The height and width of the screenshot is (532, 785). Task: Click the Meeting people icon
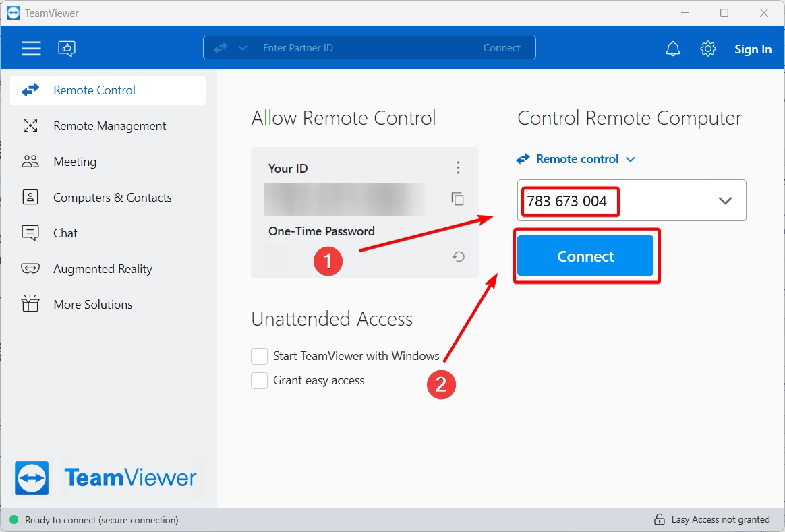point(30,161)
